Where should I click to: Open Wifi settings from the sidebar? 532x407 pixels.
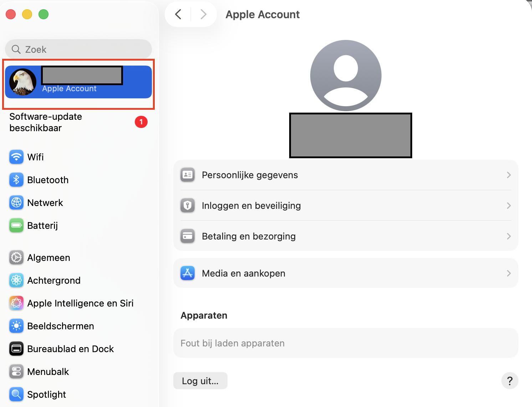(35, 157)
